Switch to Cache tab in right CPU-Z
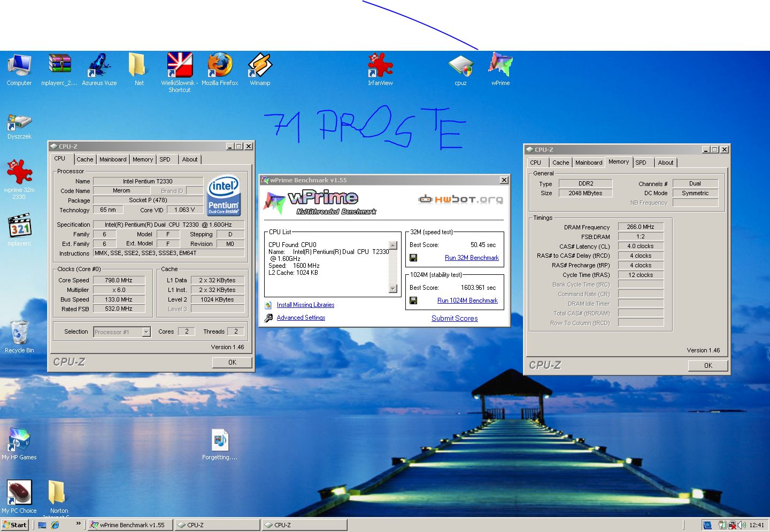This screenshot has height=532, width=770. [x=560, y=163]
